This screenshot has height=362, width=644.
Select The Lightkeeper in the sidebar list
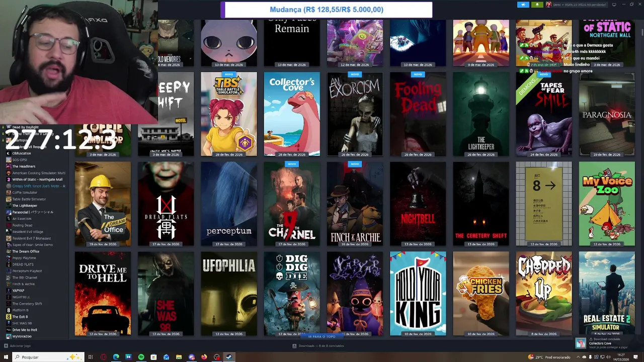click(25, 206)
